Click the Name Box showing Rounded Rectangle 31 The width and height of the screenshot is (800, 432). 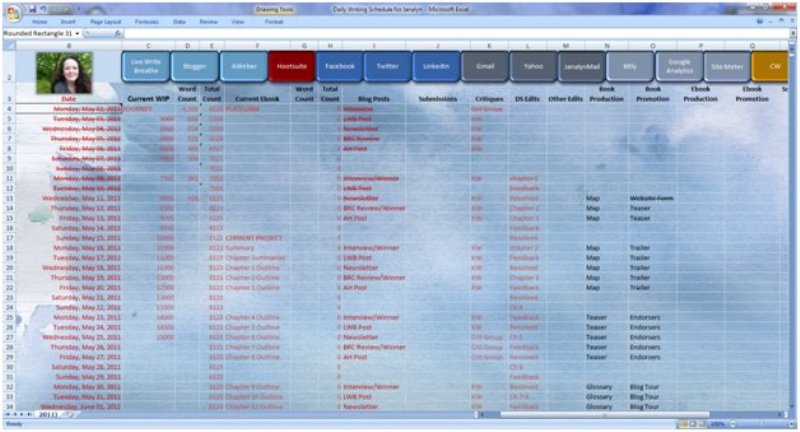38,34
